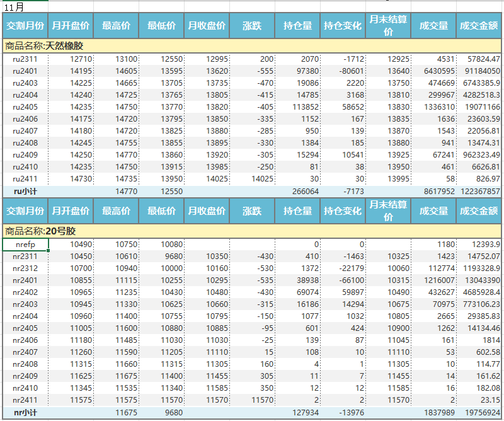The width and height of the screenshot is (504, 421).
Task: Click 交割月份 header in the 天然橡胶 table
Action: point(25,26)
